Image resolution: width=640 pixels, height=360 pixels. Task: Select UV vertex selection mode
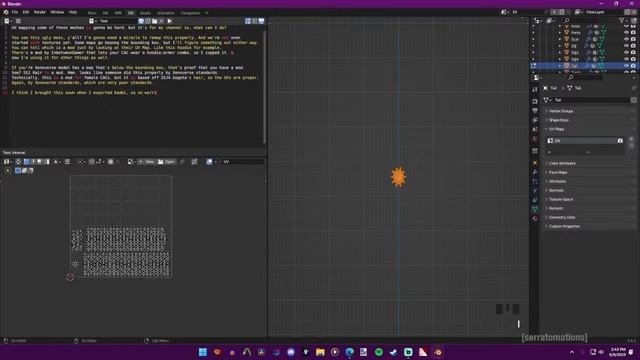coord(27,162)
